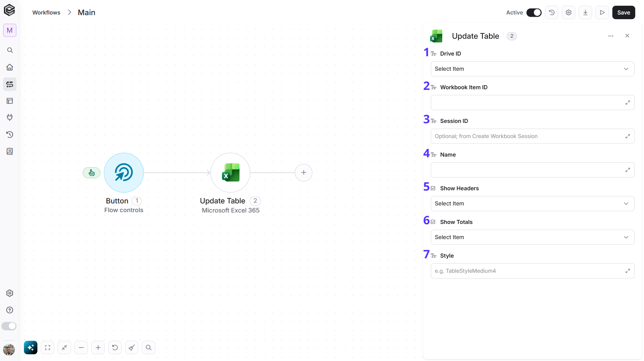644x361 pixels.
Task: Click the download workflow icon
Action: (585, 12)
